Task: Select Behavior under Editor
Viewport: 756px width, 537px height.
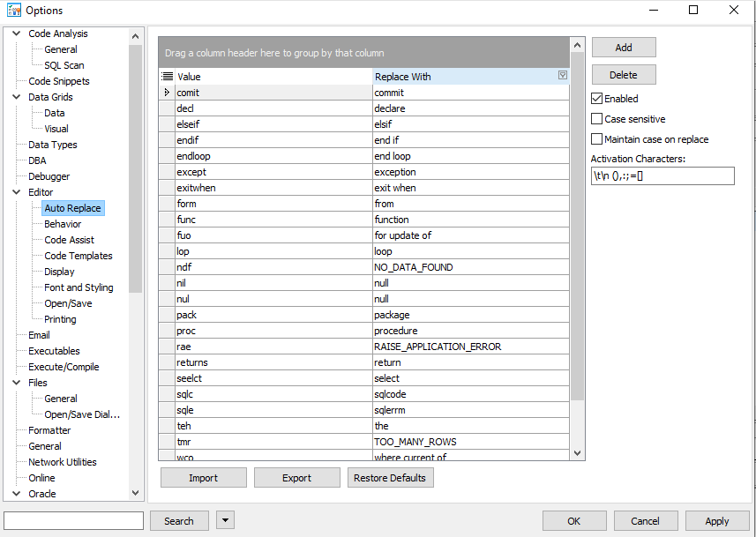Action: [63, 224]
